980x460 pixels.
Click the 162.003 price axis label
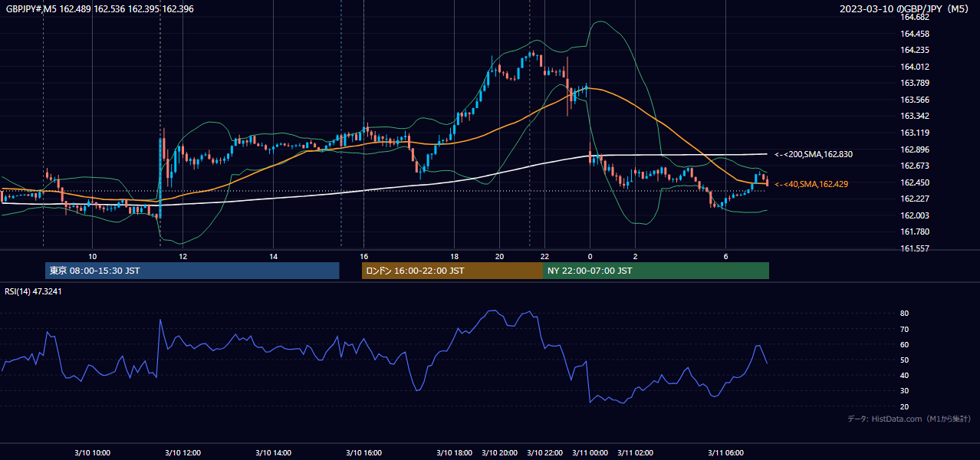[915, 215]
